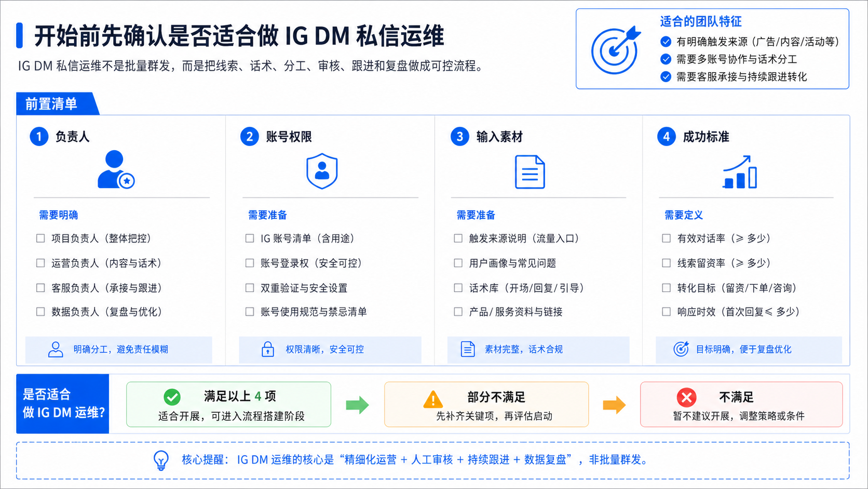Click the 权限清晰，安全可控 footer bar
Screen dimensions: 868x489
[330, 350]
